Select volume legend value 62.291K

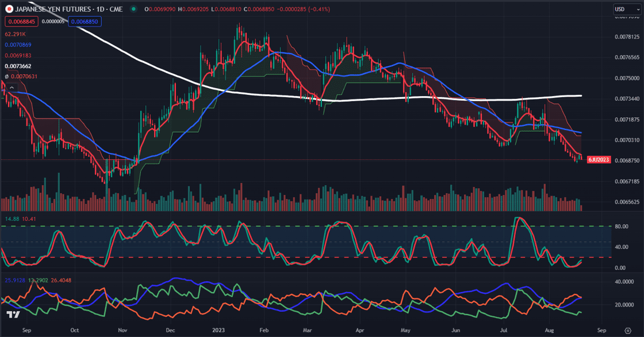(15, 34)
